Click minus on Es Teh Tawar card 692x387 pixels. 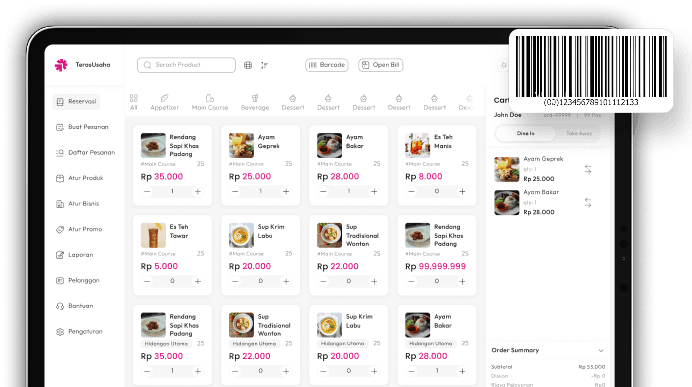147,281
